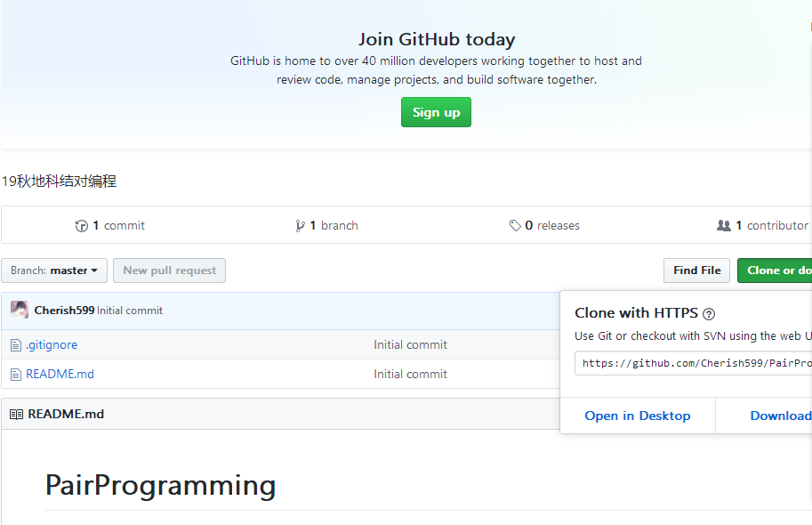812x525 pixels.
Task: Click the README.md file icon
Action: click(16, 375)
